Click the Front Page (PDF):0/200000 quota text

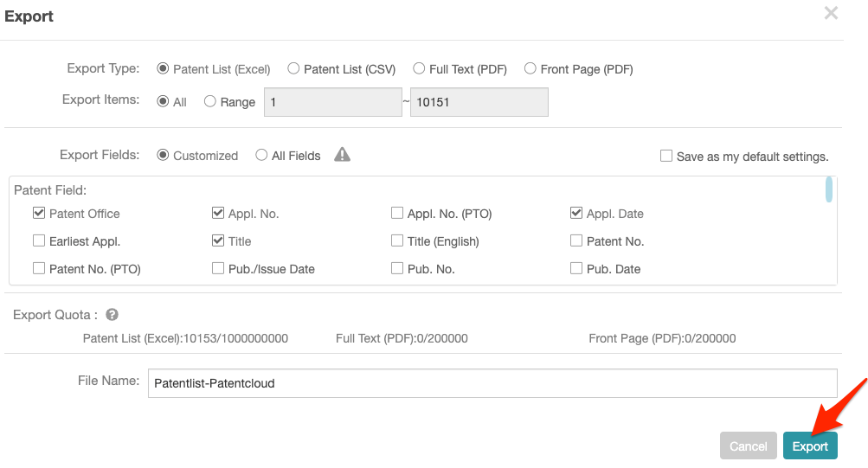[662, 338]
